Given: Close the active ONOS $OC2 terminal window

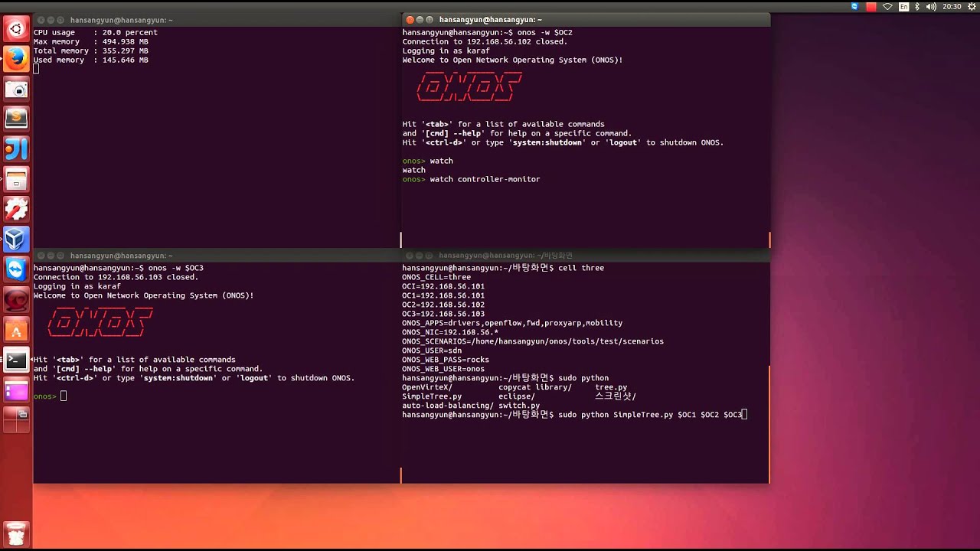Looking at the screenshot, I should point(410,19).
